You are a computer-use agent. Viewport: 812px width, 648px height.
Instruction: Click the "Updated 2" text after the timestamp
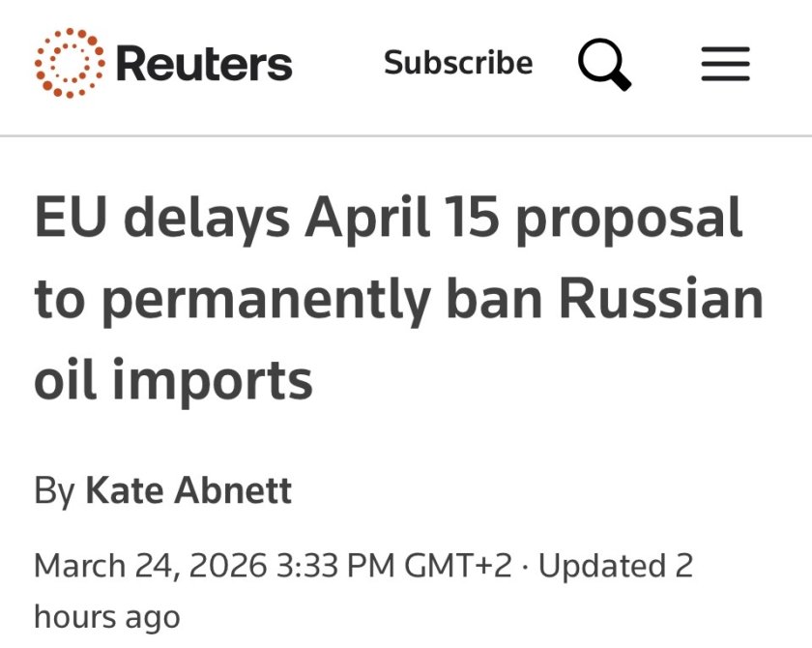(x=616, y=565)
